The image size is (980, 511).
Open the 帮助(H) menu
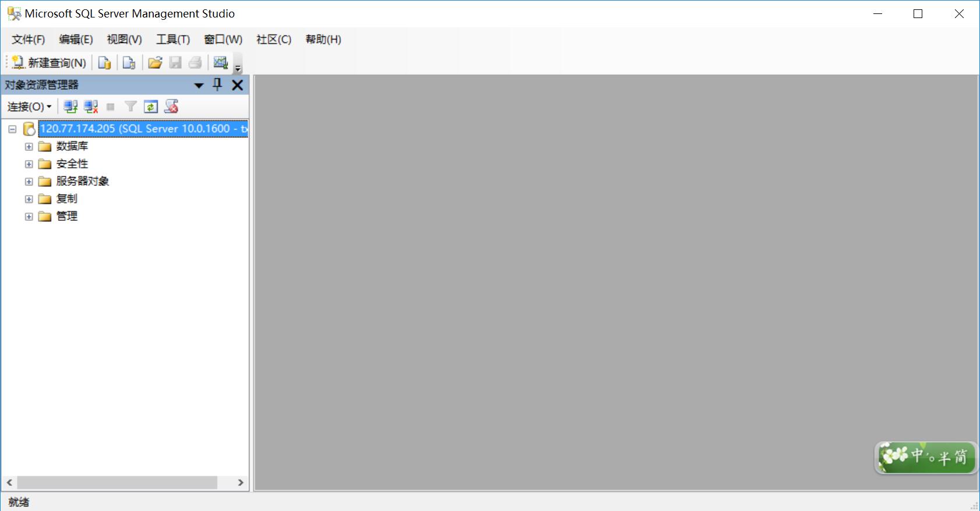click(x=323, y=40)
